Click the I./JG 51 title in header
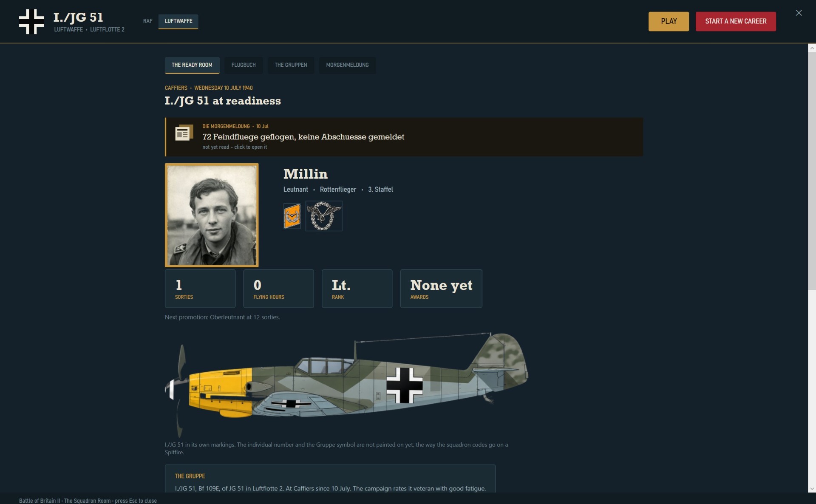 (x=78, y=17)
